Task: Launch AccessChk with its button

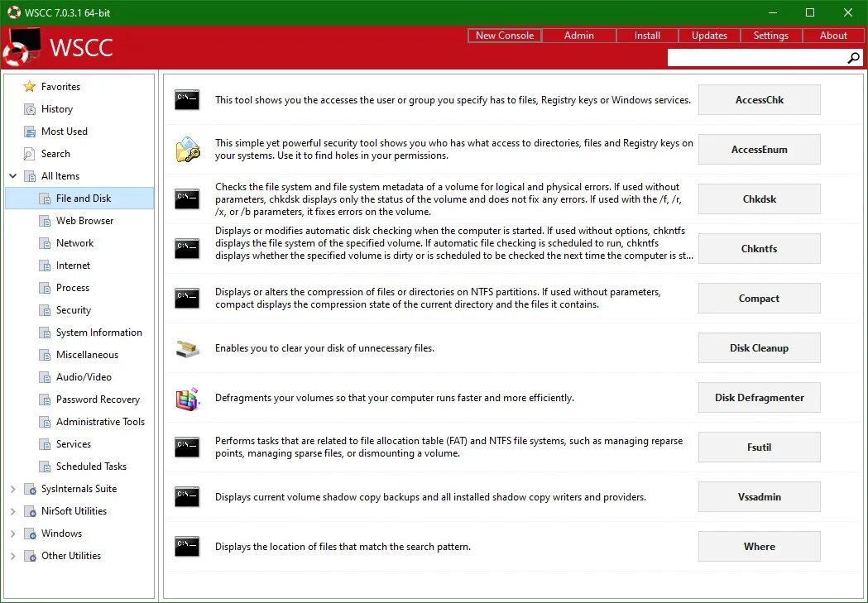Action: [759, 99]
